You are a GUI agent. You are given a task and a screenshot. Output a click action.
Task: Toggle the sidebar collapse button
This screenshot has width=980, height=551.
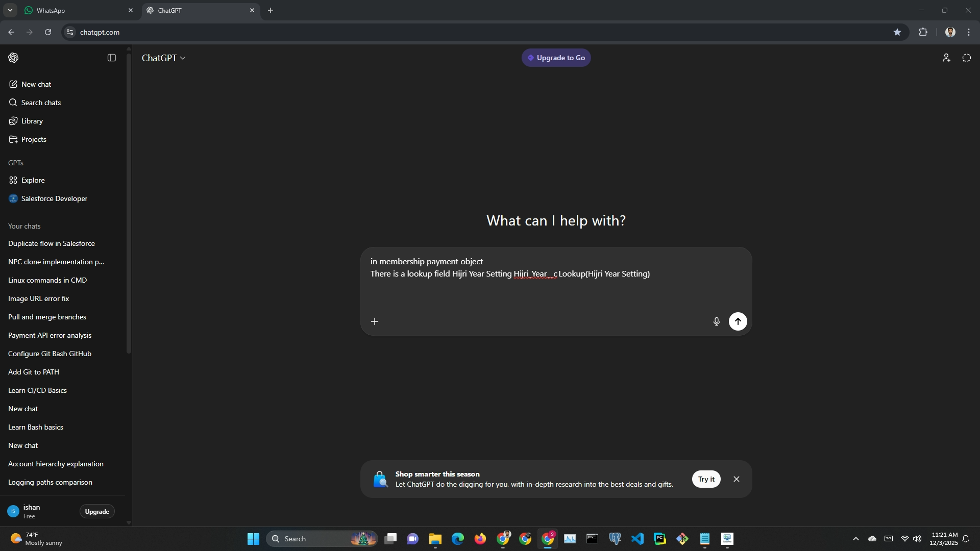tap(112, 58)
